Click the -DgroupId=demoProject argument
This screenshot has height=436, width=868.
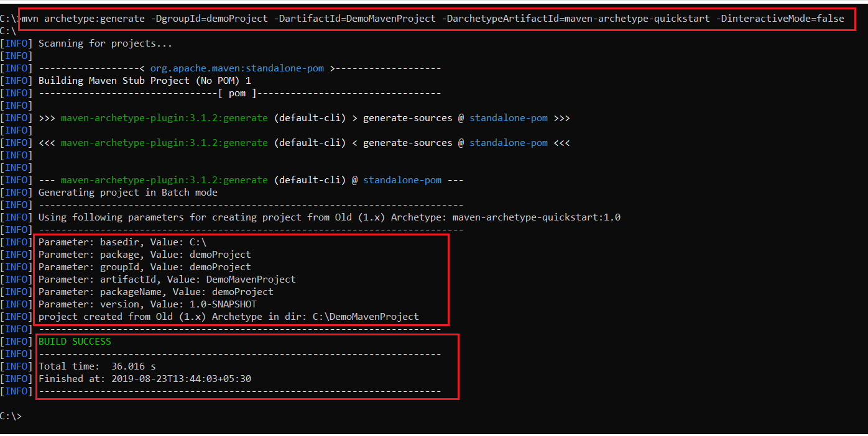(x=209, y=19)
